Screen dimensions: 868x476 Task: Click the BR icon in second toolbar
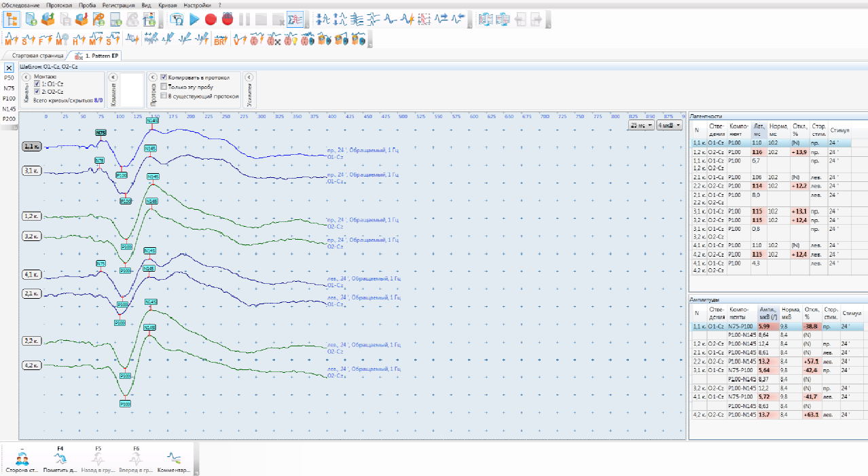(x=220, y=40)
